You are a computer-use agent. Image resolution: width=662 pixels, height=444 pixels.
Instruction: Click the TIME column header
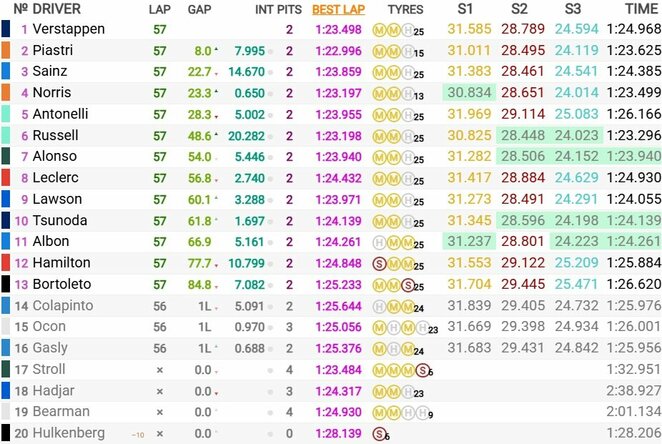point(630,8)
